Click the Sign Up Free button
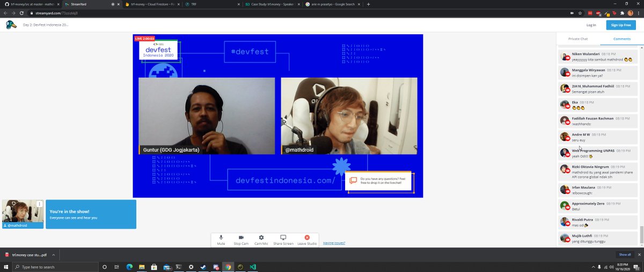Image resolution: width=644 pixels, height=272 pixels. click(x=621, y=25)
